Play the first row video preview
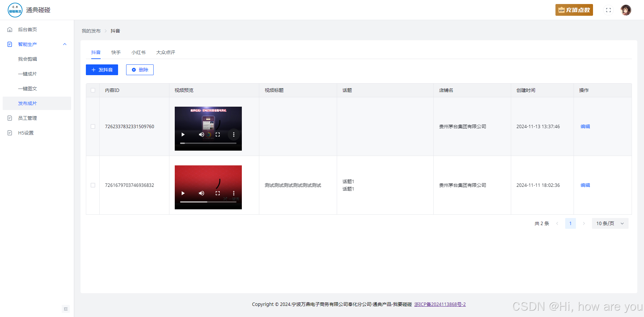The width and height of the screenshot is (644, 317). [183, 135]
